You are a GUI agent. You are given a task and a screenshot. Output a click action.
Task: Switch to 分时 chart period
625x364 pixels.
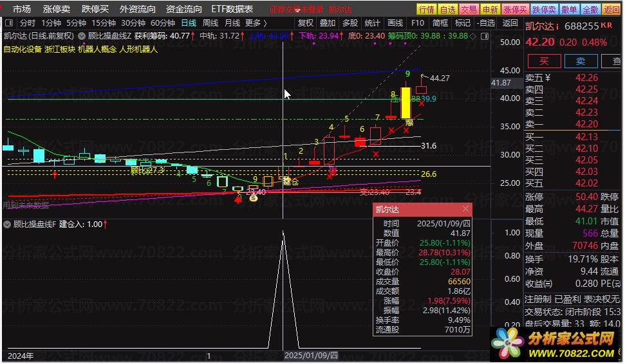(28, 23)
